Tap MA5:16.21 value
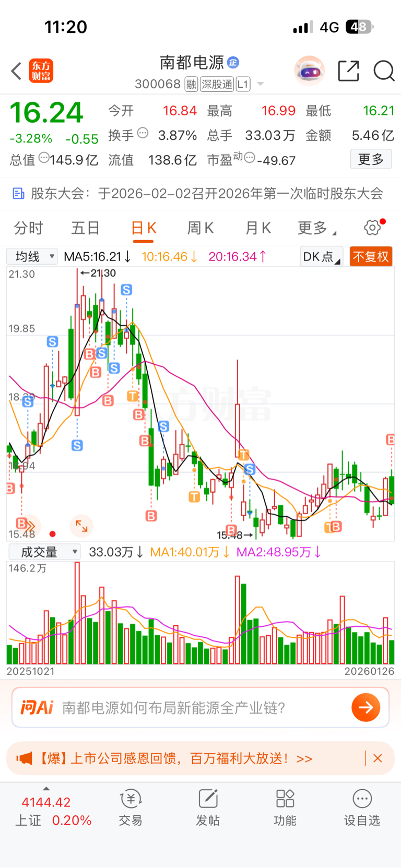Viewport: 401px width, 868px height. [97, 256]
